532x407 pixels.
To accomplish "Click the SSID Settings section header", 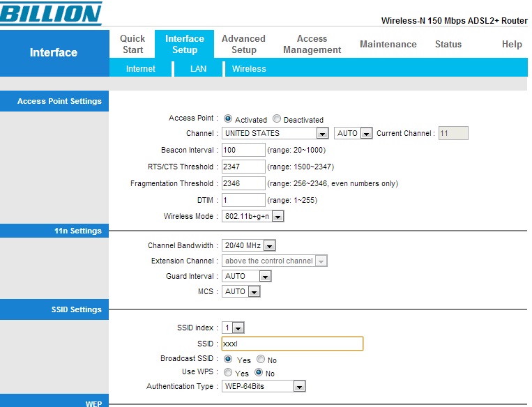I will click(54, 309).
